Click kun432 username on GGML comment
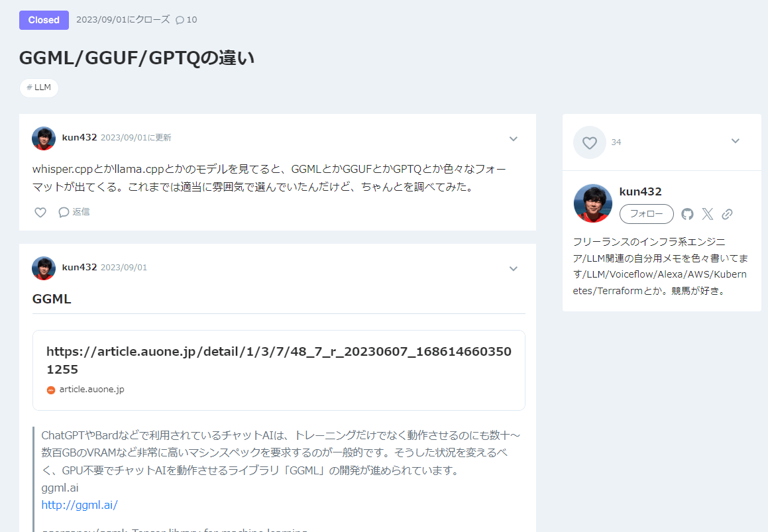Viewport: 768px width, 532px height. point(80,268)
